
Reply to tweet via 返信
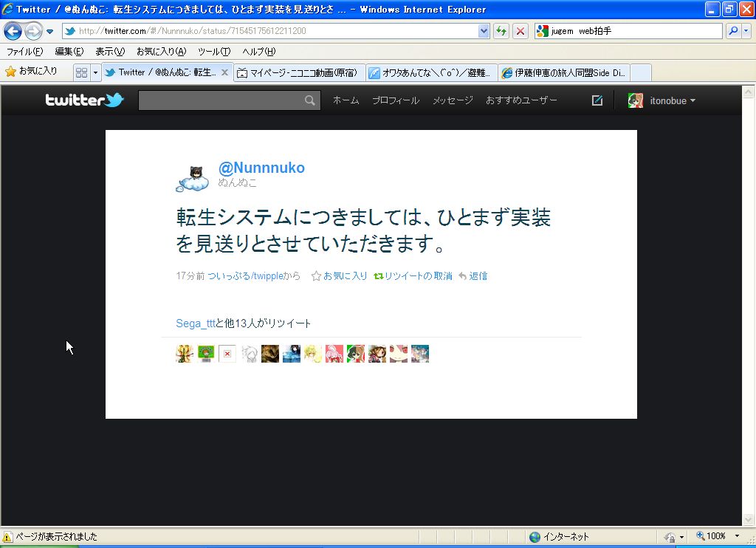(x=473, y=276)
